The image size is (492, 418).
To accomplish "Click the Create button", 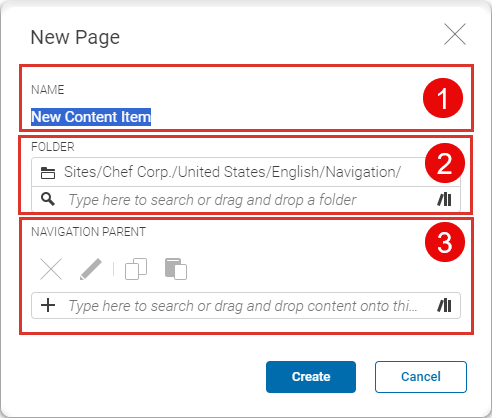I will (x=311, y=377).
